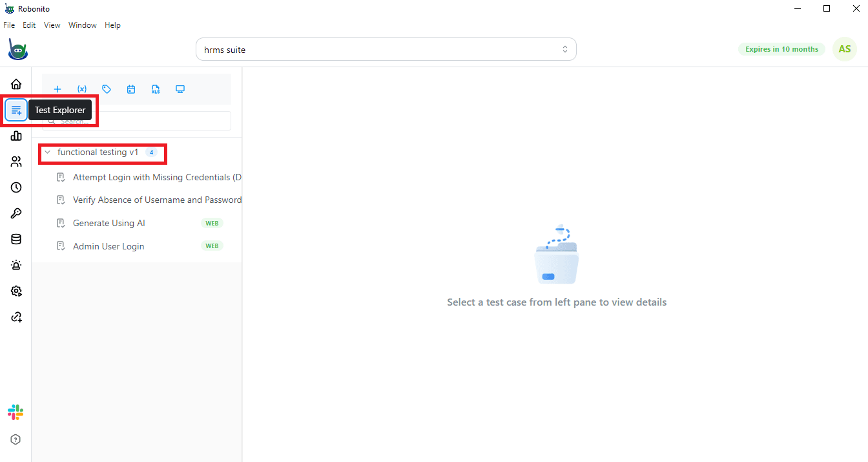The image size is (868, 462).
Task: Select the Test Explorer sidebar icon
Action: tap(15, 110)
